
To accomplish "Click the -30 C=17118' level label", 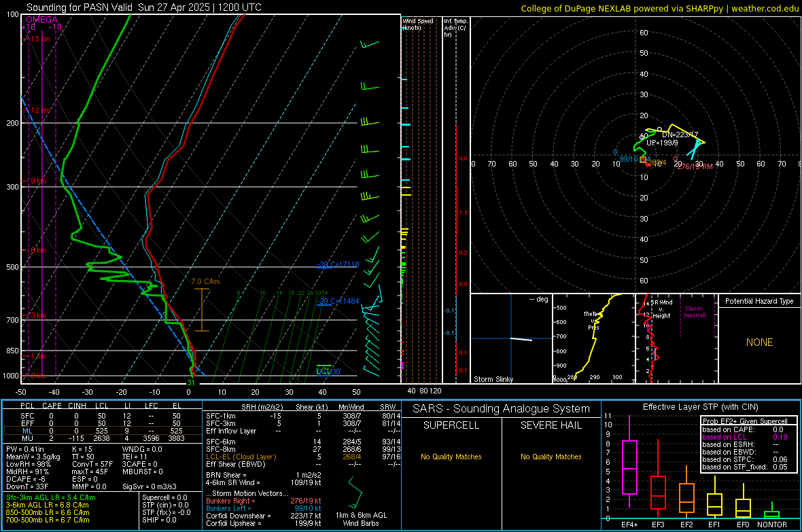I will (x=338, y=264).
